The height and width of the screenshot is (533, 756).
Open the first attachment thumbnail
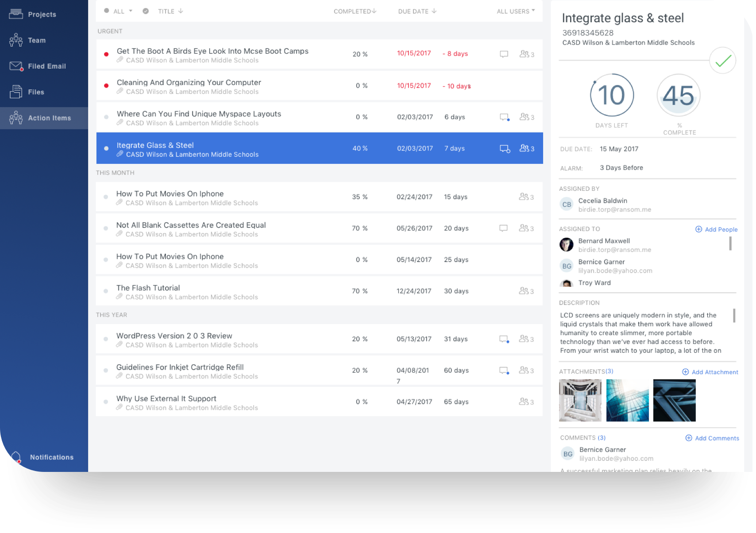pos(580,400)
